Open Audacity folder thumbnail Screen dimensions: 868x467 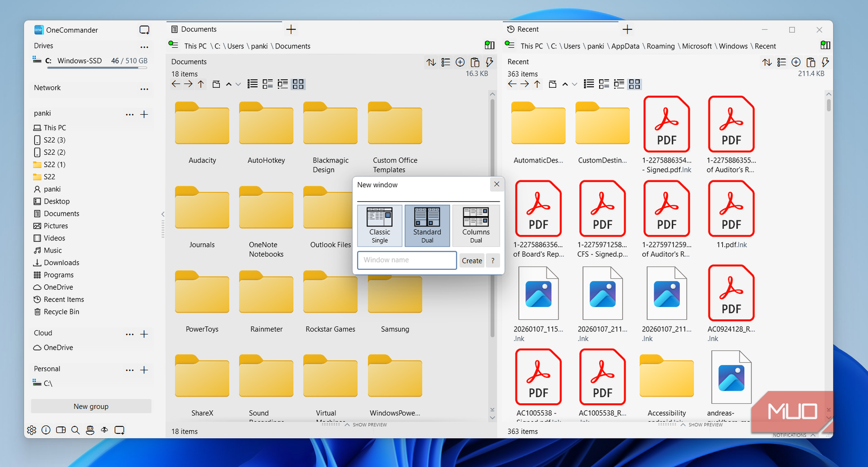(202, 124)
